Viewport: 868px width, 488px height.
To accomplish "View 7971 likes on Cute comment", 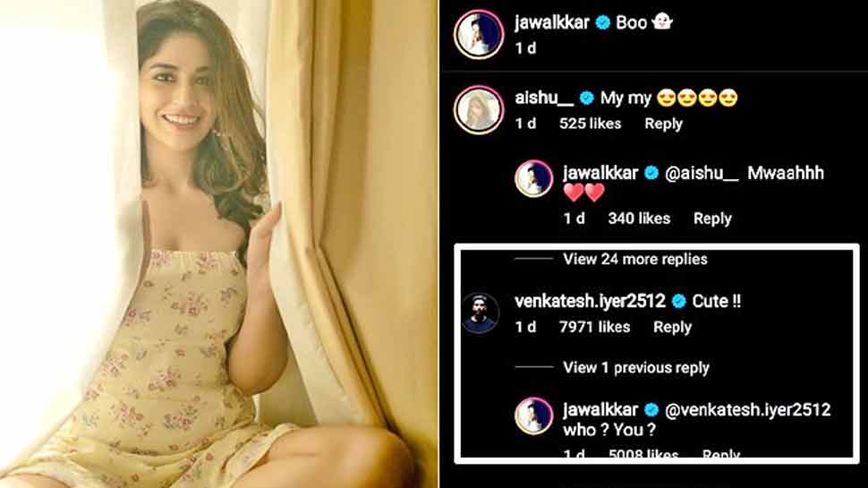I will [594, 328].
